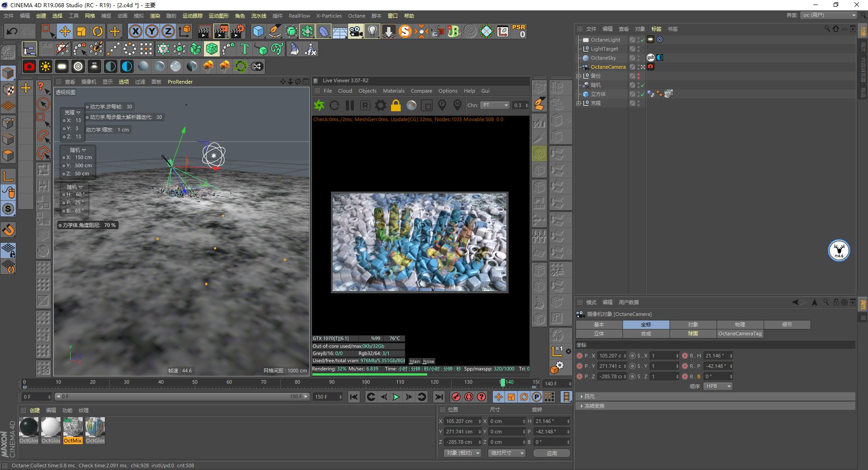Click the Noise button below the render view

pos(428,361)
